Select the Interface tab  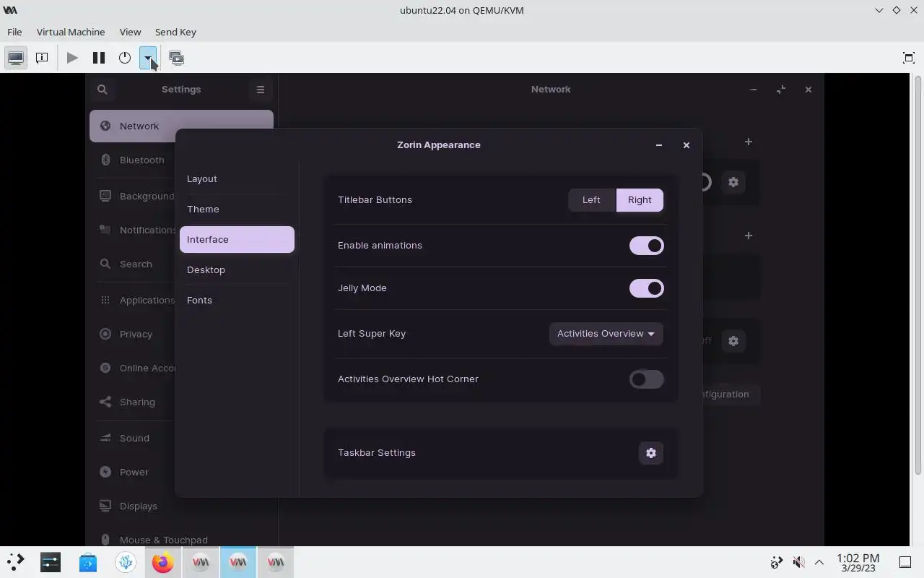click(x=237, y=239)
